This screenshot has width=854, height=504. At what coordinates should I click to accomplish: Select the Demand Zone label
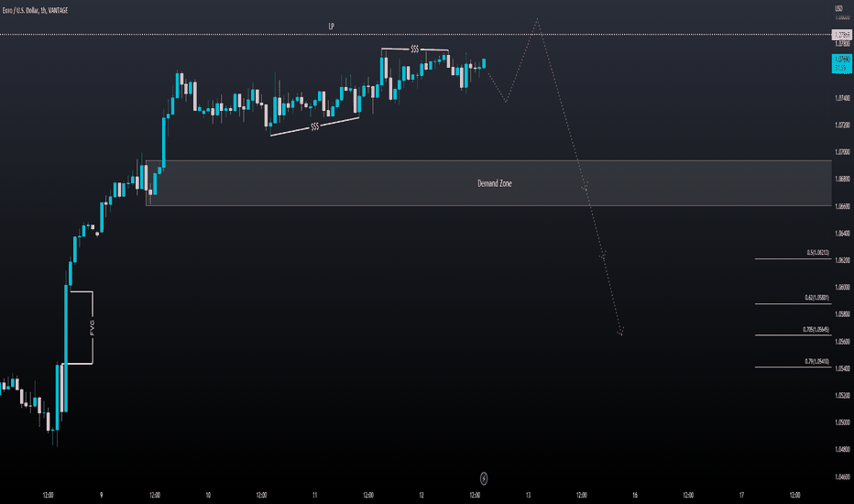[x=495, y=183]
